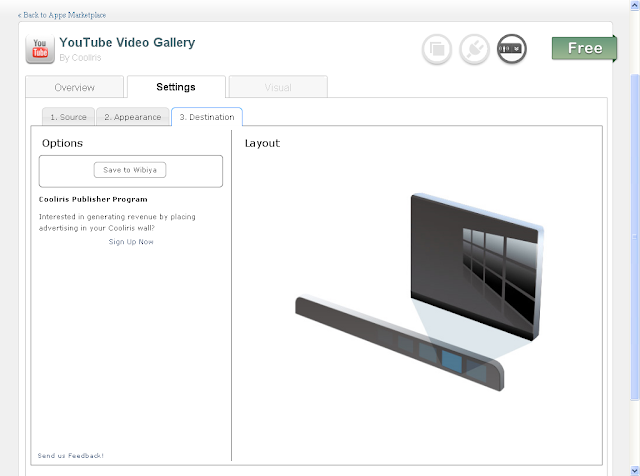
Task: Click the Cooliris Publisher Program heading
Action: pyautogui.click(x=93, y=199)
